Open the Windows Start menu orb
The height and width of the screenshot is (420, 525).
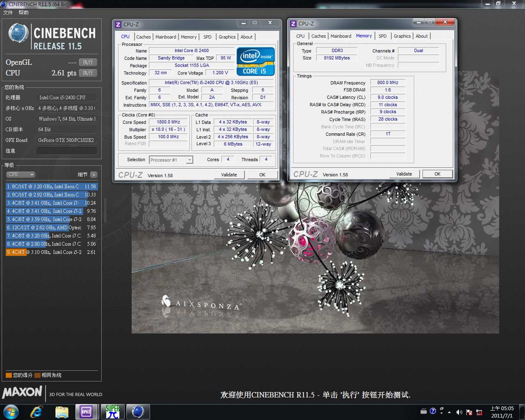pyautogui.click(x=11, y=411)
